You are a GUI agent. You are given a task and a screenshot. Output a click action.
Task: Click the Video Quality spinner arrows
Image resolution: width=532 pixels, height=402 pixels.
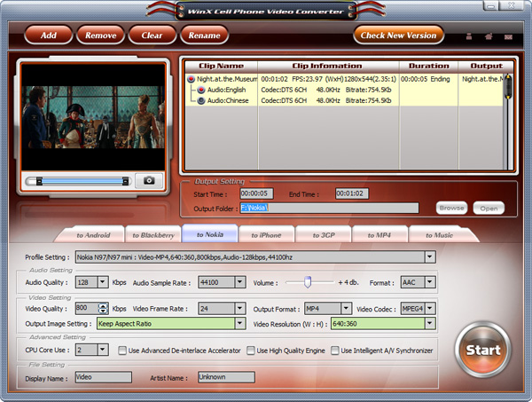[103, 308]
